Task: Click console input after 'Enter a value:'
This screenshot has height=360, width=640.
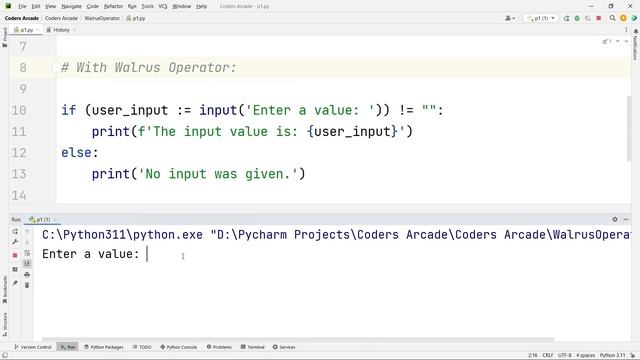Action: (147, 254)
